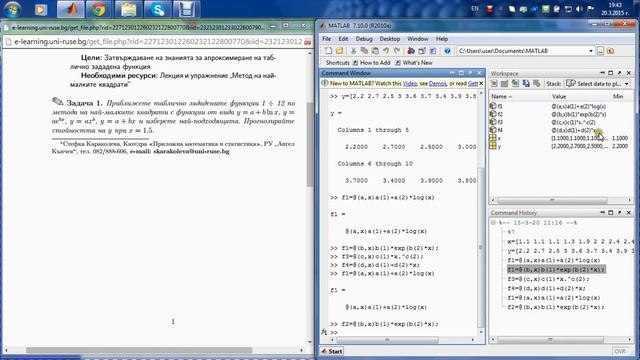Click the Workspace open variable icon

click(x=504, y=83)
